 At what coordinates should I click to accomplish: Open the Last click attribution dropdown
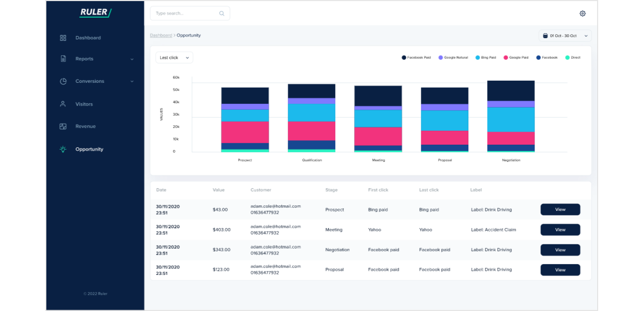point(174,58)
